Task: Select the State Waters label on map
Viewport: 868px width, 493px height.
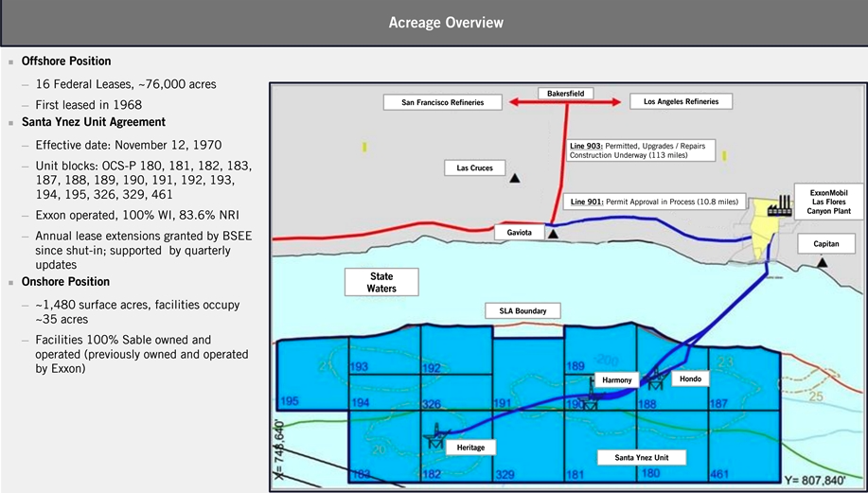Action: [381, 282]
